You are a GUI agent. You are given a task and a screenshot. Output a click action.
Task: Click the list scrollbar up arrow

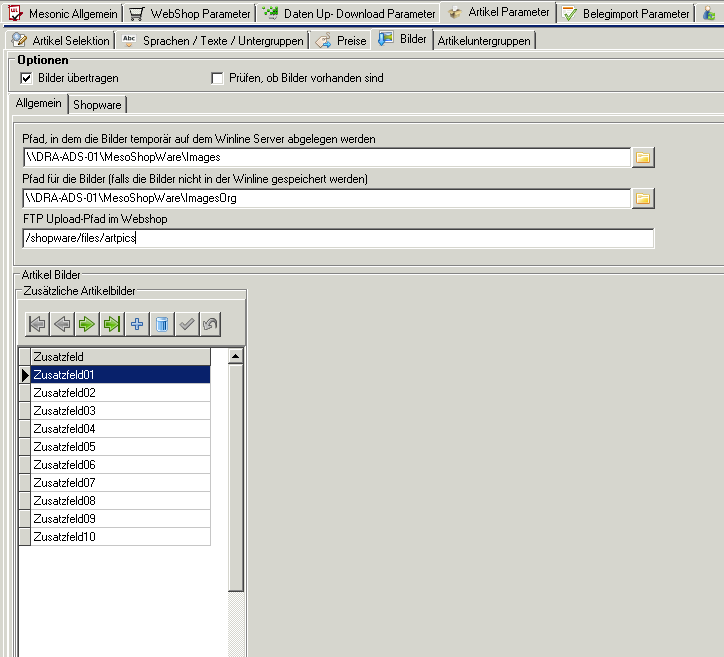(x=236, y=356)
